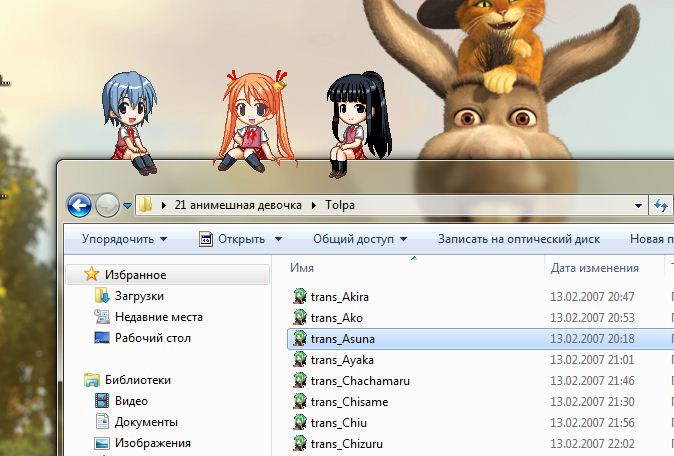Select the trans_Ayaka file
The width and height of the screenshot is (674, 456).
click(x=342, y=360)
